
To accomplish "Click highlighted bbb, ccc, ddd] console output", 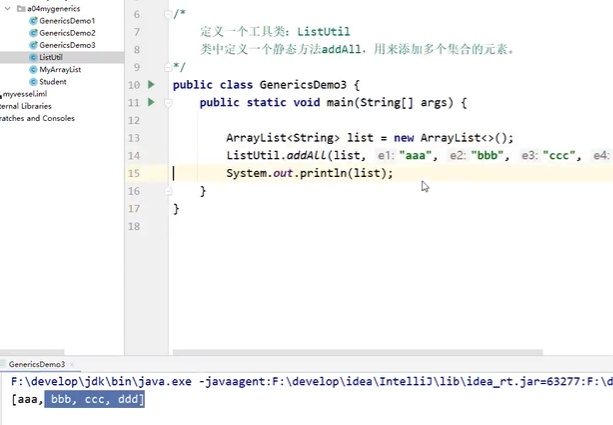I will pos(95,400).
